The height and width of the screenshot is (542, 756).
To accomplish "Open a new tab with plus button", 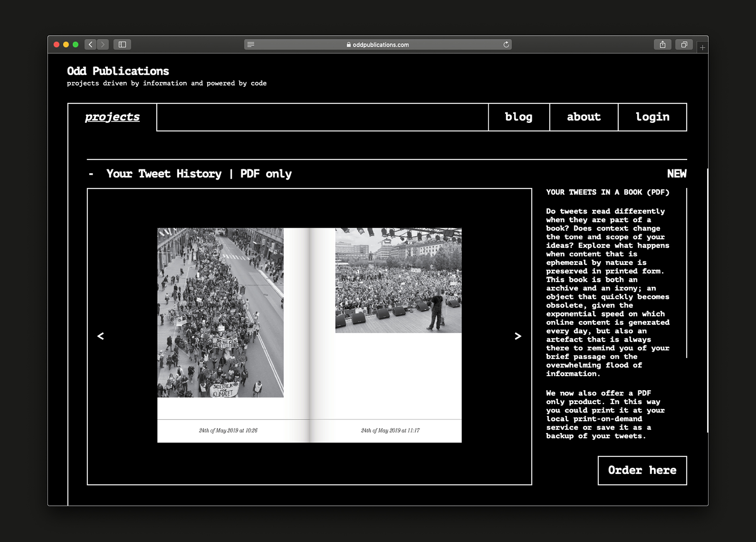I will click(702, 48).
